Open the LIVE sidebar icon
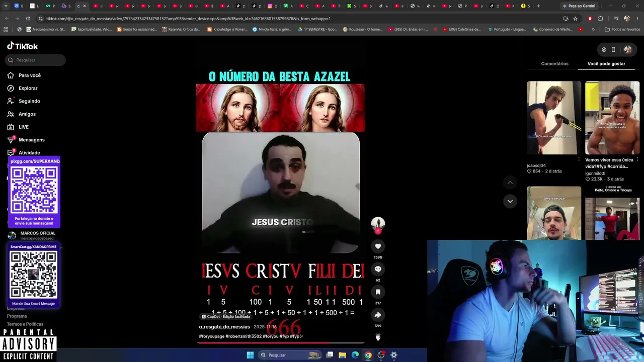This screenshot has width=644, height=362. (x=11, y=127)
